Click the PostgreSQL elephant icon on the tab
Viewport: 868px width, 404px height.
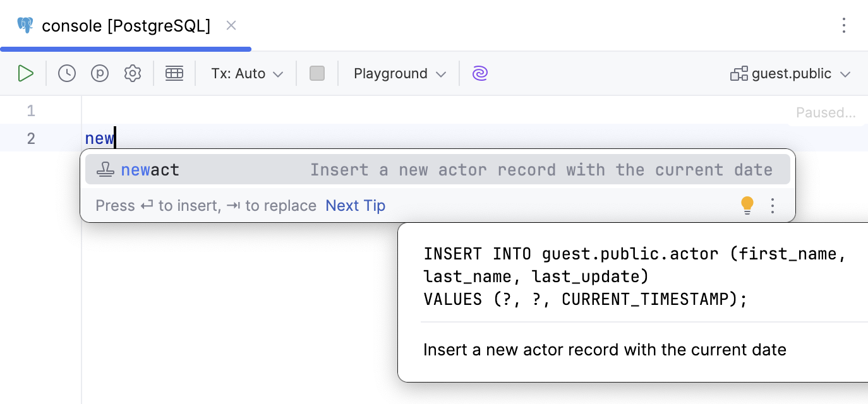click(x=25, y=25)
